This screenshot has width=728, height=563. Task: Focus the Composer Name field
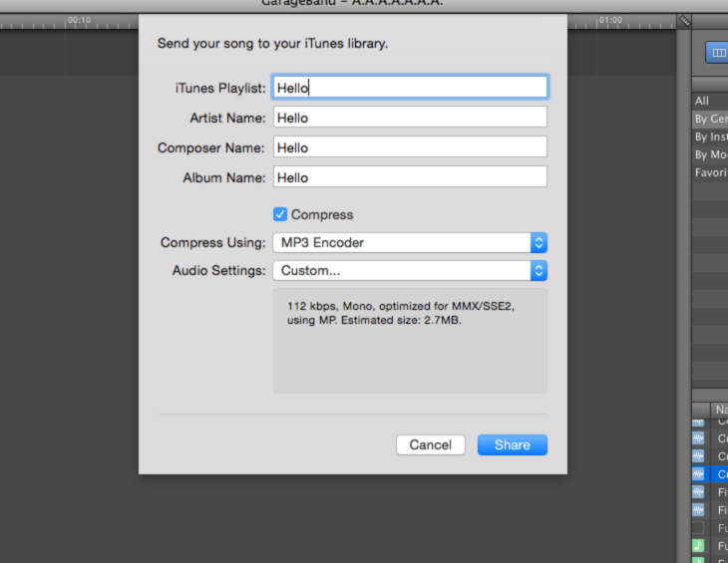click(x=410, y=147)
